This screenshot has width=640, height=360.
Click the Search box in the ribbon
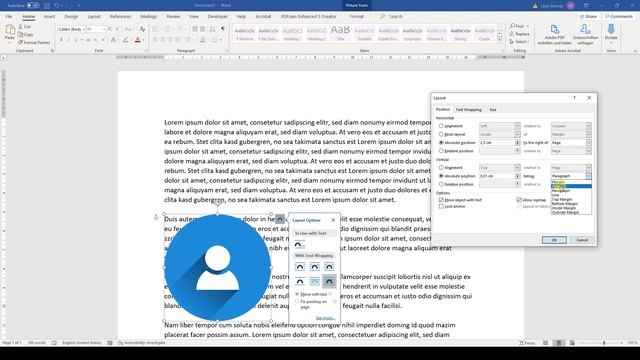pos(391,16)
